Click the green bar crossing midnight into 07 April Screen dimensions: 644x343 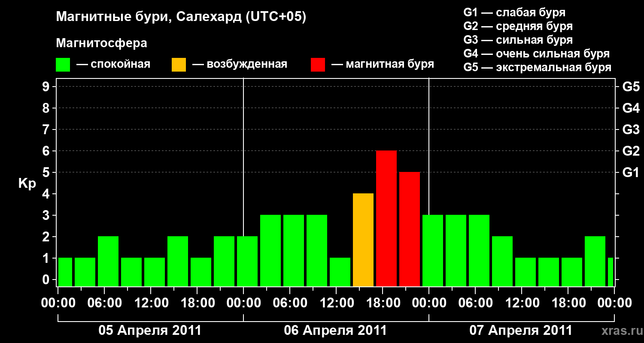pos(433,251)
